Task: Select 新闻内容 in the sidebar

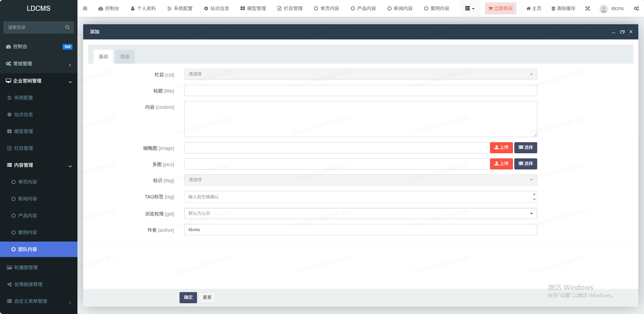Action: tap(28, 199)
